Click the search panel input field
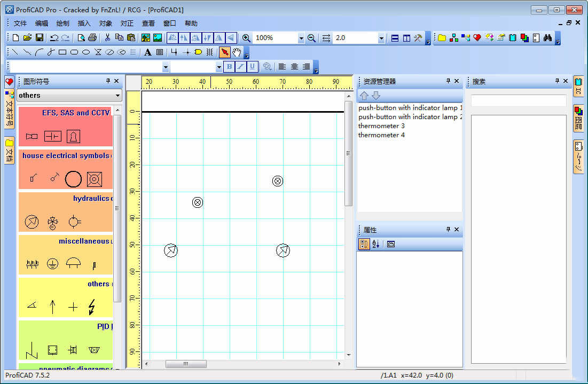Screen dimensions: 588x384 519,100
